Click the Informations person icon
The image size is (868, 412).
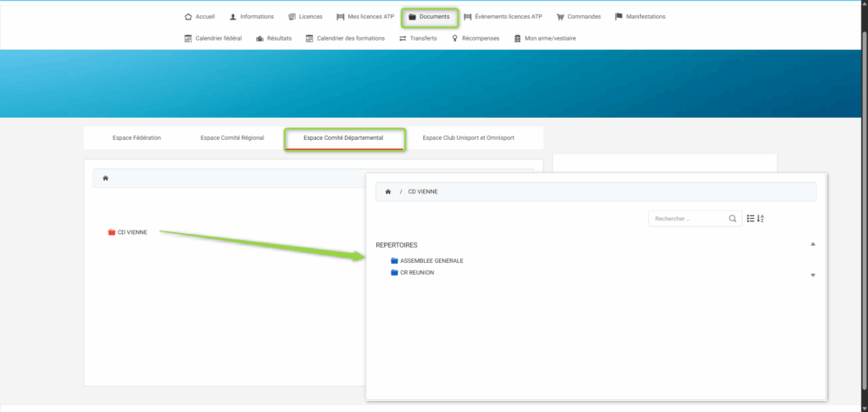[233, 16]
